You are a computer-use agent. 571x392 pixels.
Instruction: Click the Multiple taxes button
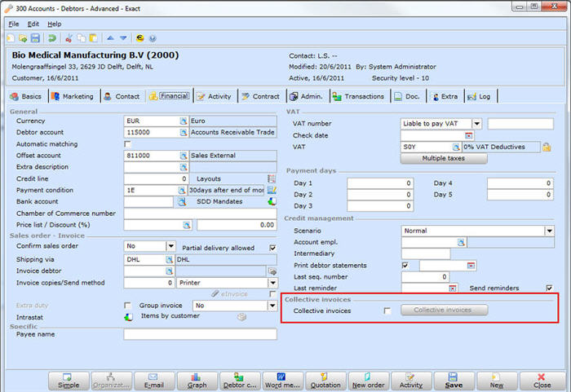tap(444, 158)
